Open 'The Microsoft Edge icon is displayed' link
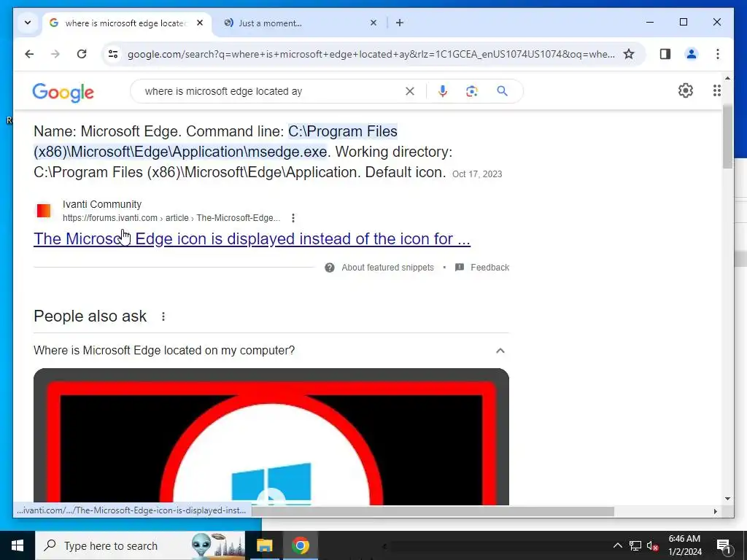The image size is (747, 560). click(252, 238)
